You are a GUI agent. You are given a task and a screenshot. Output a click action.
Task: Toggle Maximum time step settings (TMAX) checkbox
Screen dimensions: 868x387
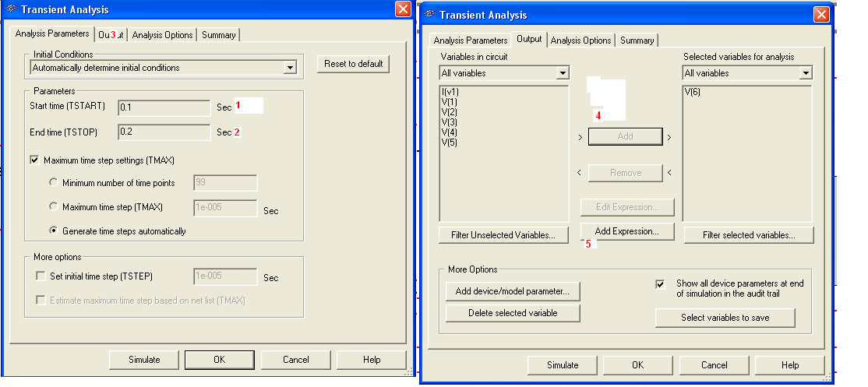tap(35, 160)
